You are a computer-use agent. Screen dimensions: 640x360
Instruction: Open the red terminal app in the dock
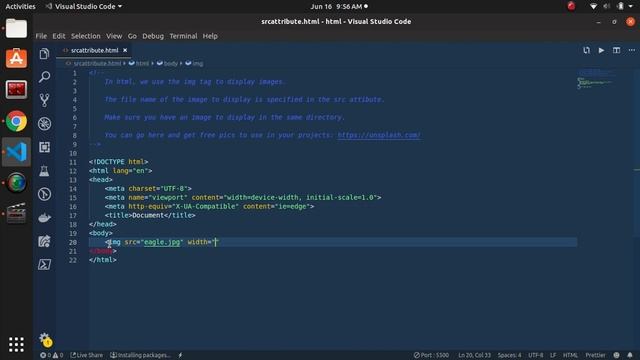pyautogui.click(x=16, y=89)
